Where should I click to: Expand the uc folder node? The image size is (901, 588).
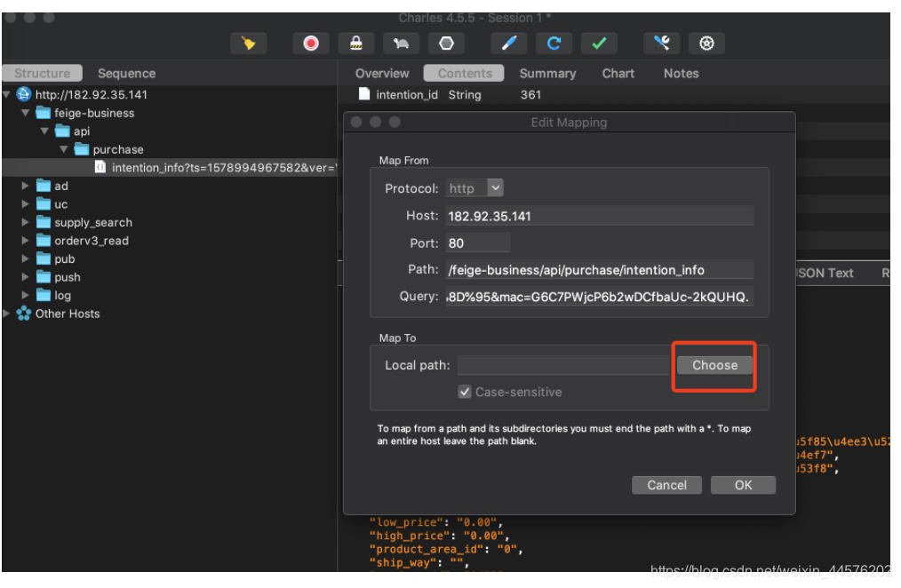[x=25, y=204]
